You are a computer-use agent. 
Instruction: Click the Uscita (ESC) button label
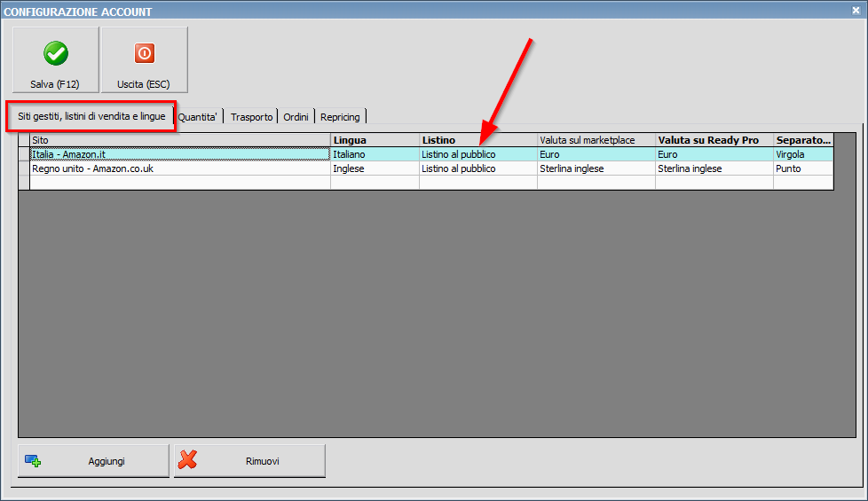click(144, 84)
